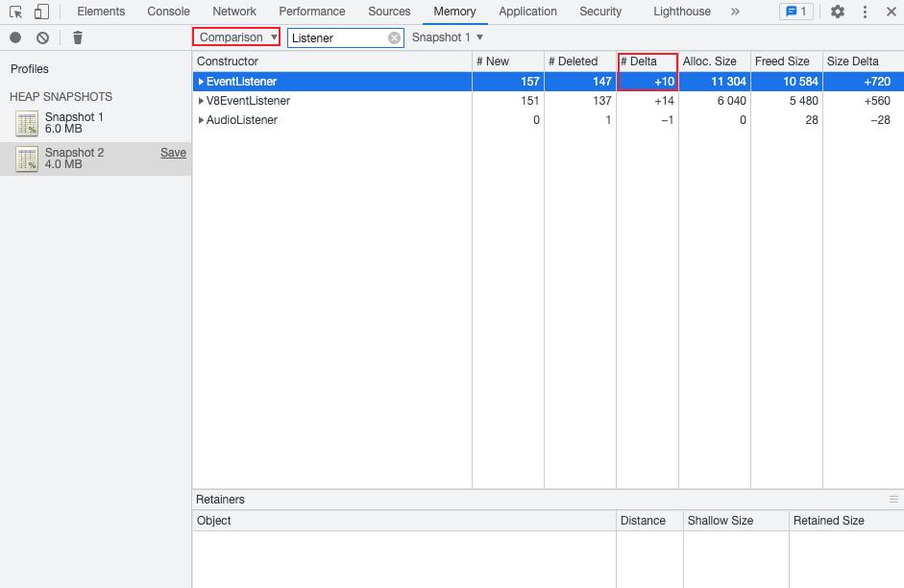This screenshot has height=588, width=904.
Task: Click the clear all profiles icon
Action: 43,37
